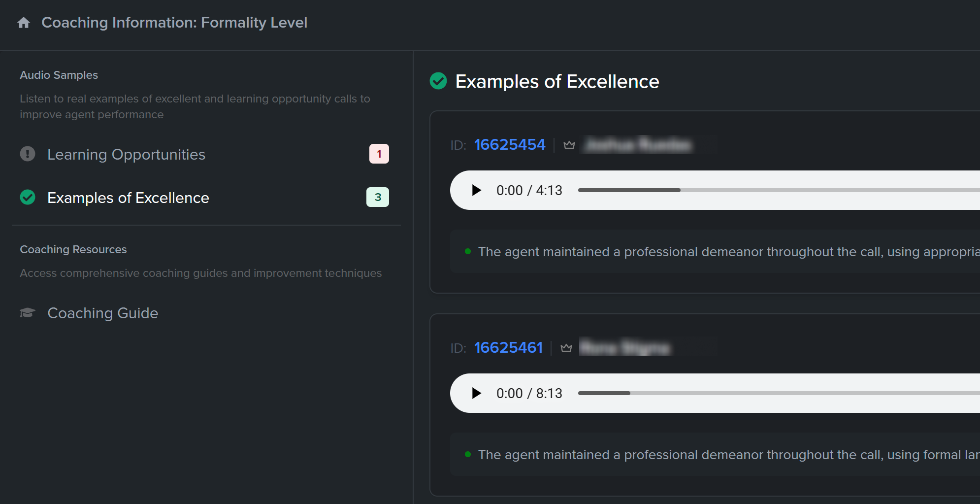
Task: Click the green check icon in main heading
Action: click(438, 81)
